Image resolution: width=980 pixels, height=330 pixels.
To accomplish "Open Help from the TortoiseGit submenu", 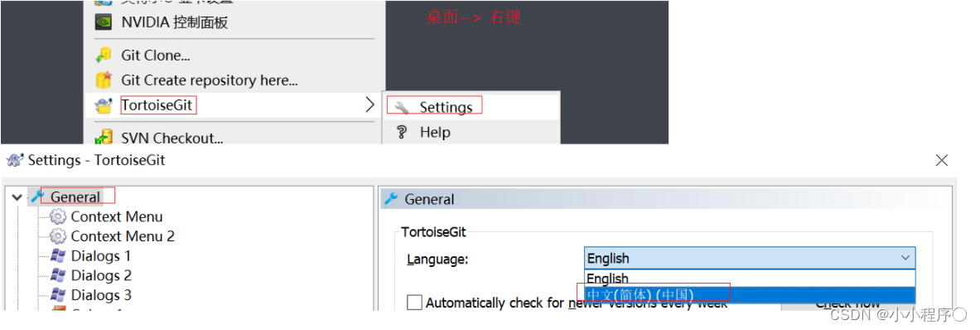I will 471,133.
